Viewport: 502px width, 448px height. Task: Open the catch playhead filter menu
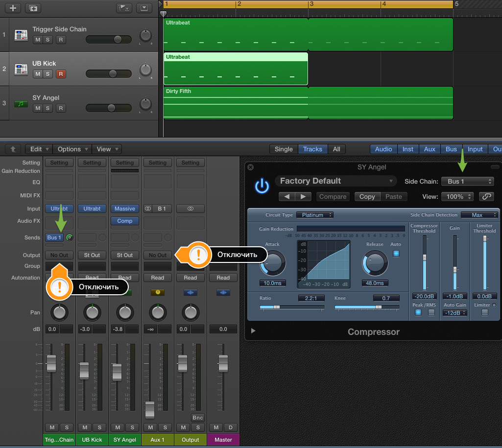coord(123,8)
